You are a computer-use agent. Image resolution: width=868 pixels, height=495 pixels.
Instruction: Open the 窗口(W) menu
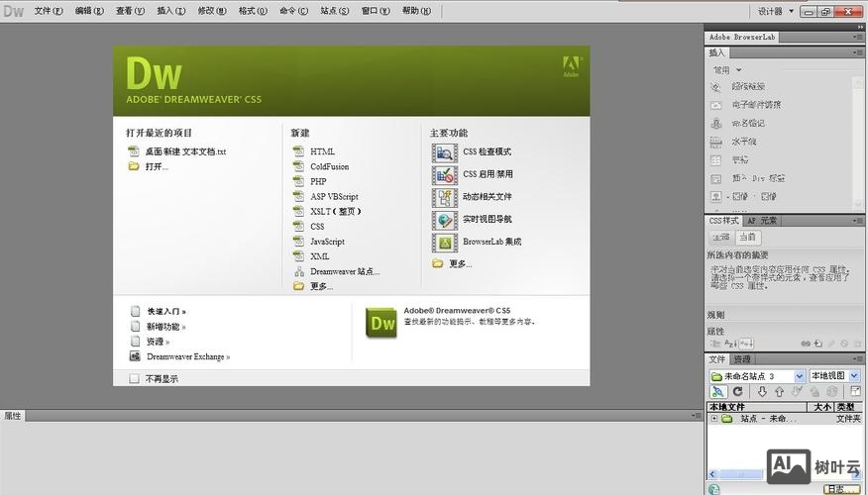(x=376, y=11)
